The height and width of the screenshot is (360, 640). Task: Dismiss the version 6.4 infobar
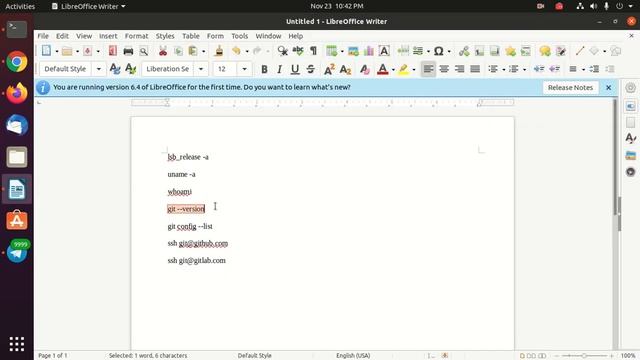[609, 87]
